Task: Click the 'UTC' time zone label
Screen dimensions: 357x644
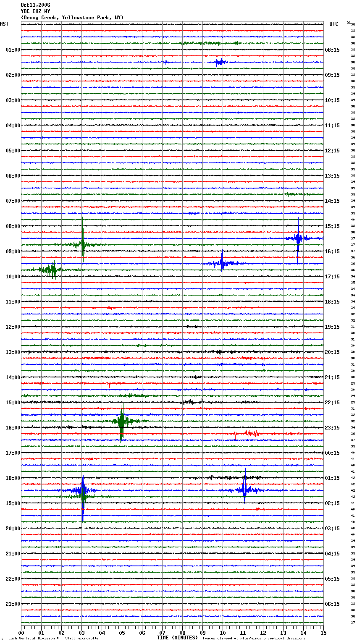Action: (334, 24)
